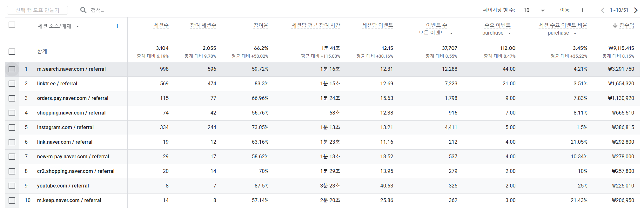Click linktr.ee / referral source name
The height and width of the screenshot is (210, 644).
point(57,84)
